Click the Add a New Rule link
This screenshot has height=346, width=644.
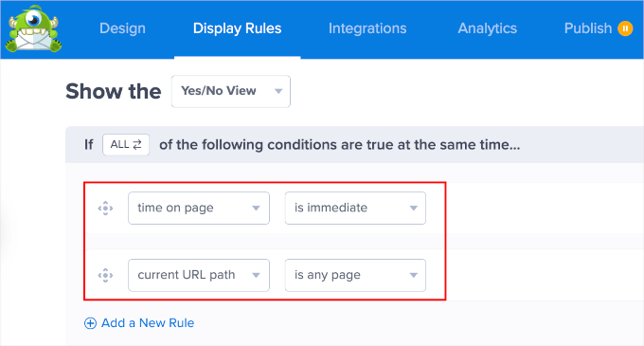148,323
